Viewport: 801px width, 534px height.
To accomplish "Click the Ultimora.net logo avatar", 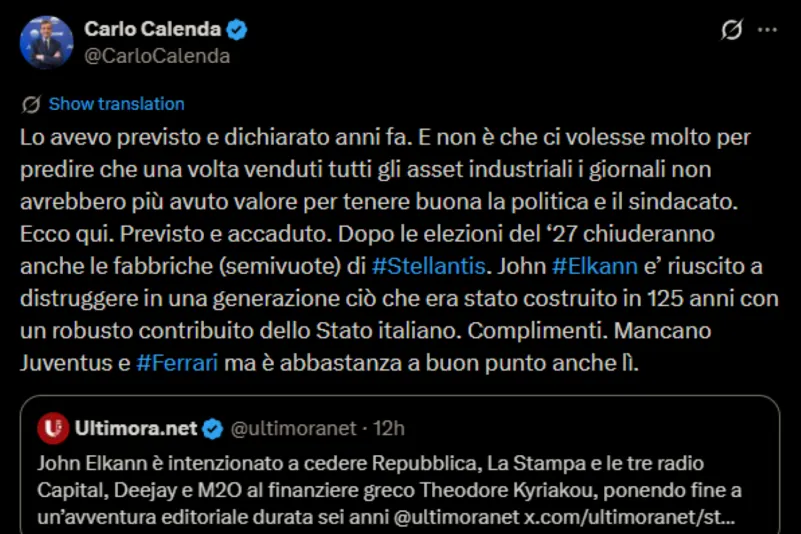I will [x=53, y=430].
